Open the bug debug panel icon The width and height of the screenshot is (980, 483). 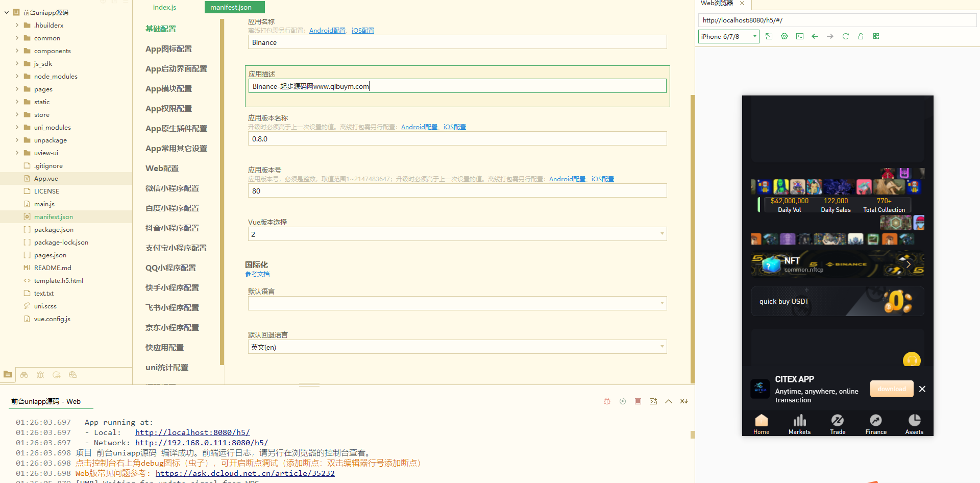(40, 375)
